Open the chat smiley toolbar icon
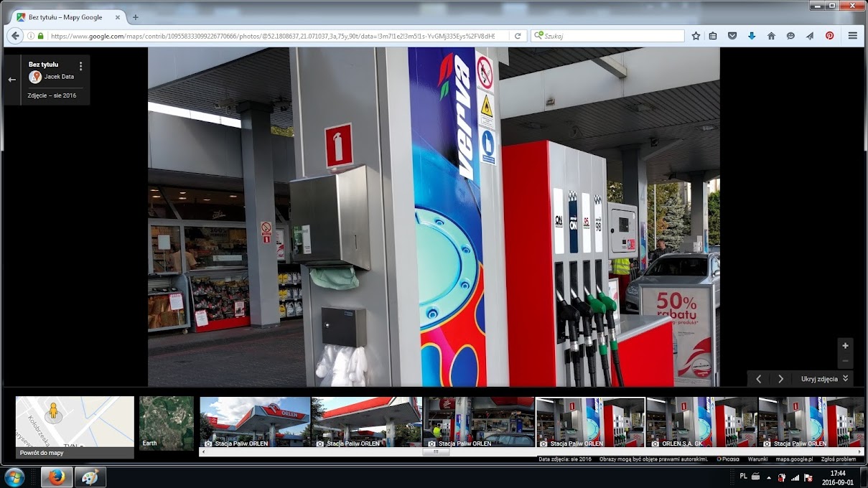868x488 pixels. pos(790,36)
